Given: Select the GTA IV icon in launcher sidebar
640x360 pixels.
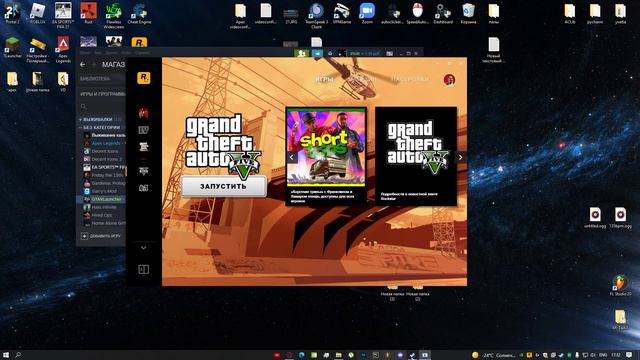Looking at the screenshot, I should (143, 130).
